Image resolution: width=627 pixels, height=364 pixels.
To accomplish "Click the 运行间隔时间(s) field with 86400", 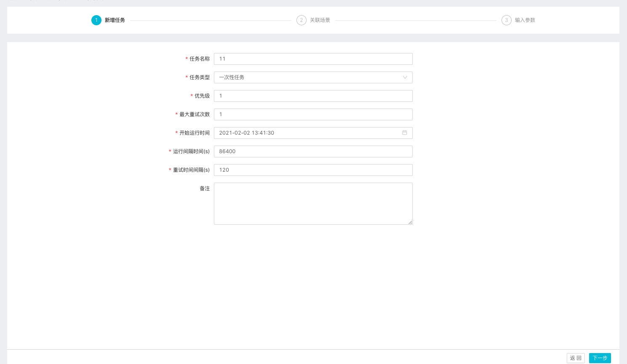I will click(x=313, y=151).
